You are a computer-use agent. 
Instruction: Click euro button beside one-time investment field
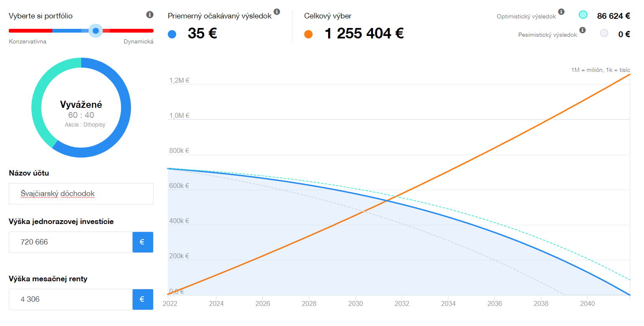[x=143, y=242]
